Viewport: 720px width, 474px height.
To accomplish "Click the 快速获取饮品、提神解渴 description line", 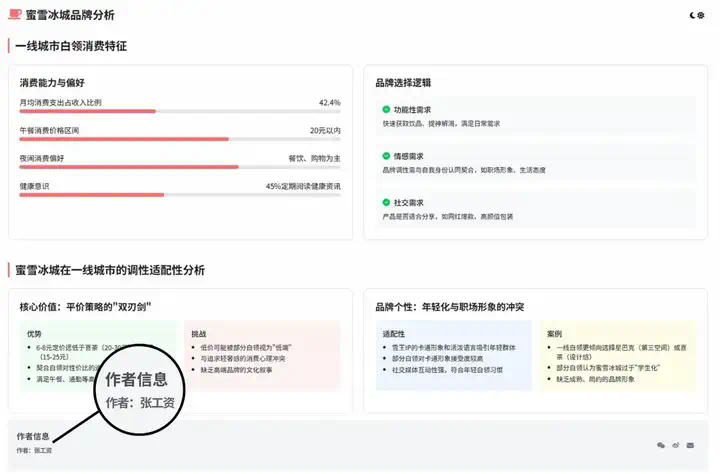I will [x=441, y=124].
